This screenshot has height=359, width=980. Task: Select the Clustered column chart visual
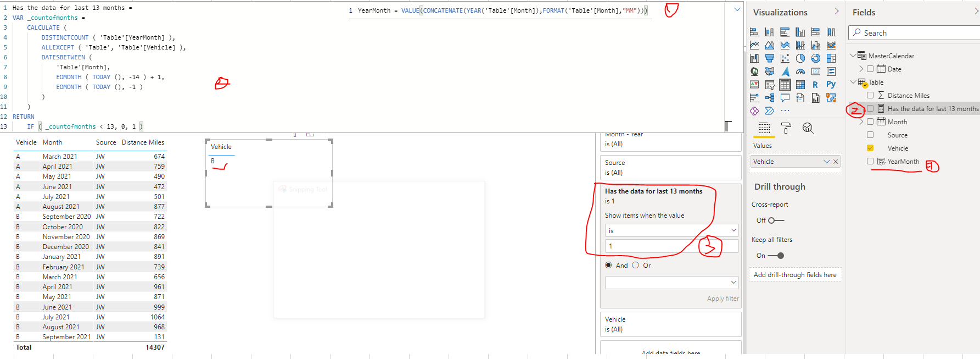(x=800, y=32)
